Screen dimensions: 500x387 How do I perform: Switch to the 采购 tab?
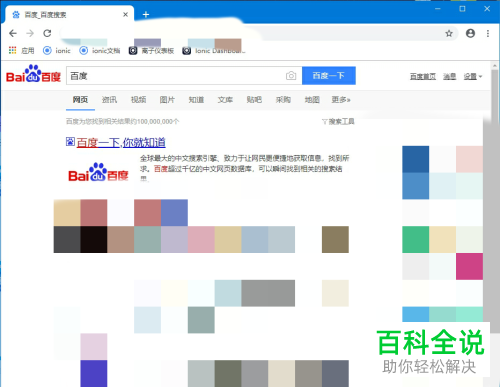pyautogui.click(x=283, y=100)
